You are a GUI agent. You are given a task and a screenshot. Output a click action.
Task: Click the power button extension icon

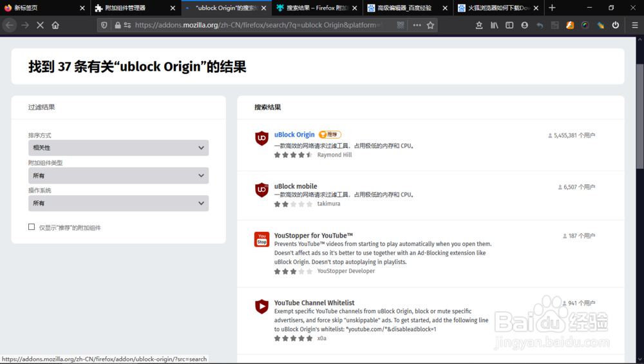pyautogui.click(x=615, y=25)
